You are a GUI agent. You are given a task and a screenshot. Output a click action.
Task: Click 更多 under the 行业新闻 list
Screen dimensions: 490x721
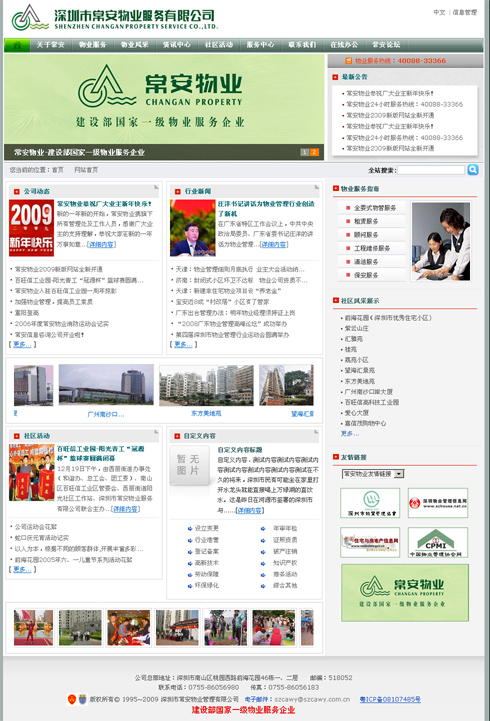pos(183,344)
